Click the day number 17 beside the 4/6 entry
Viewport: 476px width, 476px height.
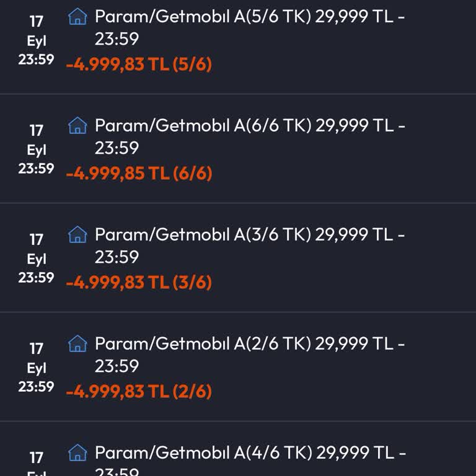tap(37, 458)
